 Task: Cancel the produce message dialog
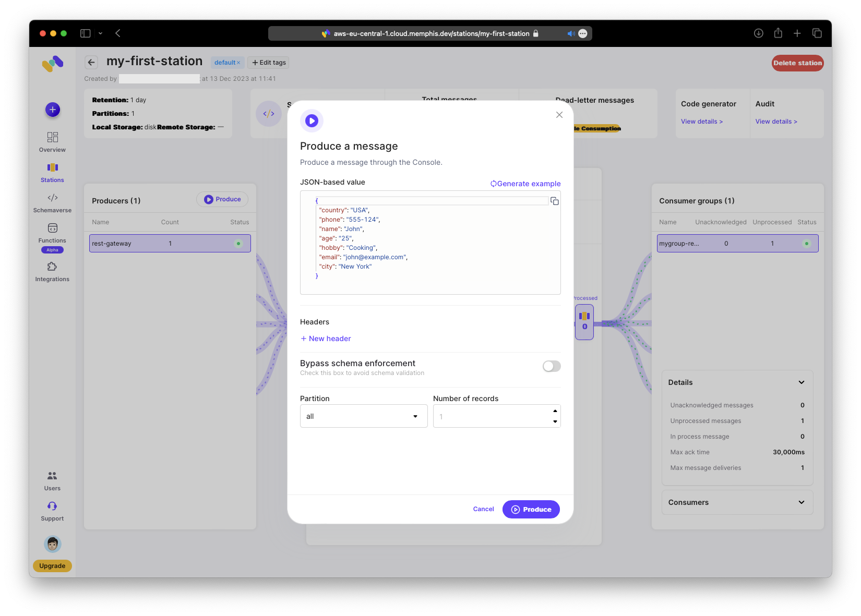tap(483, 509)
